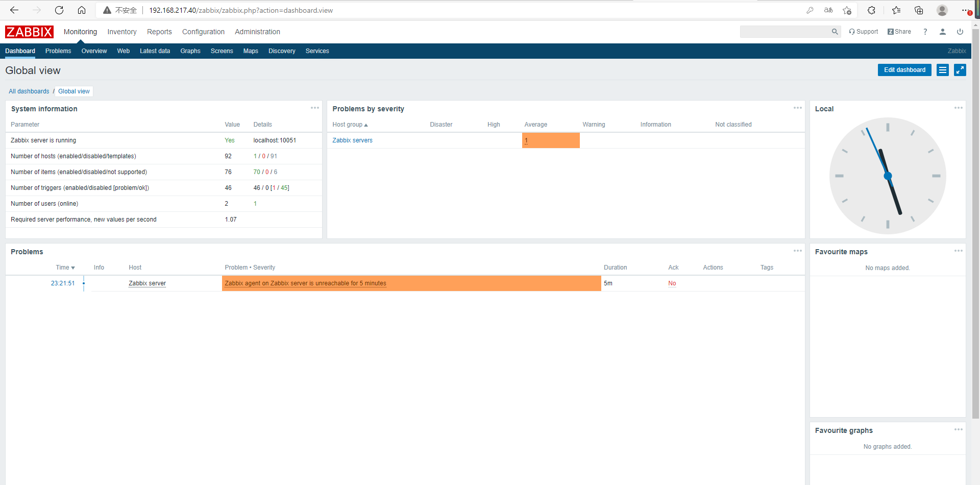Click the browser profile avatar
Image resolution: width=980 pixels, height=485 pixels.
942,10
